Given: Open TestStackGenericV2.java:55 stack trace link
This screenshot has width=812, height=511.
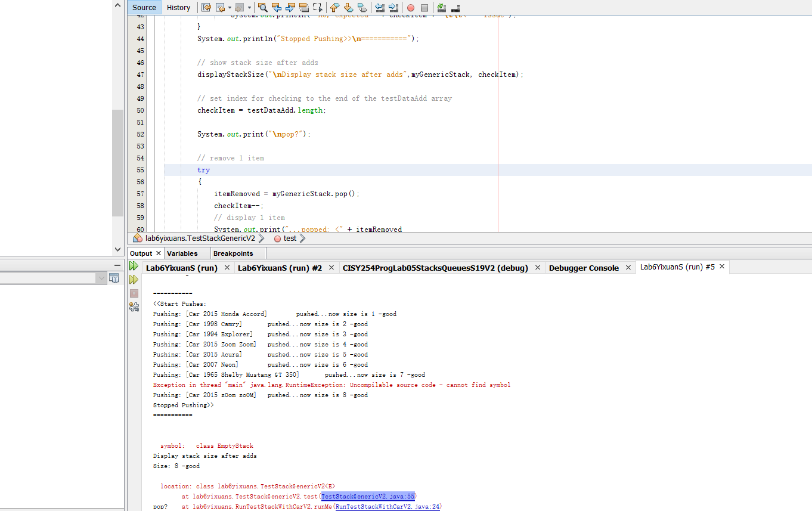Looking at the screenshot, I should [368, 496].
